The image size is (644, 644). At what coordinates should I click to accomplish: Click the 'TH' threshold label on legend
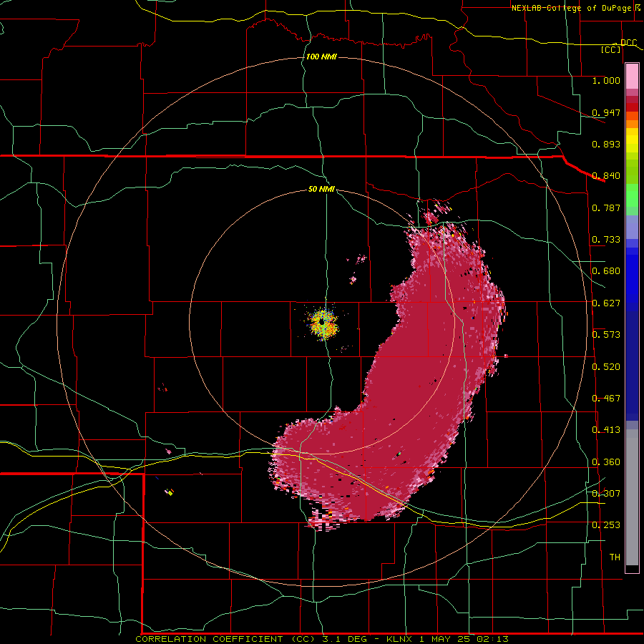615,557
